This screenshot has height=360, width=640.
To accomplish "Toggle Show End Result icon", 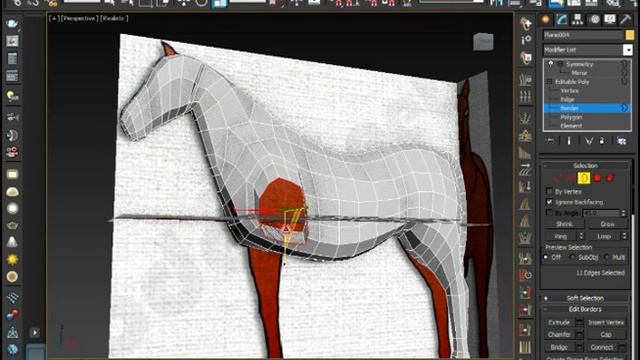I will tap(569, 141).
